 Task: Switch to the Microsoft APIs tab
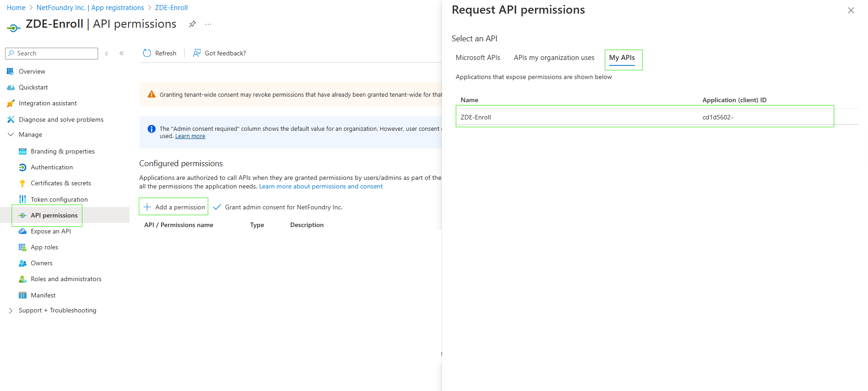[478, 58]
